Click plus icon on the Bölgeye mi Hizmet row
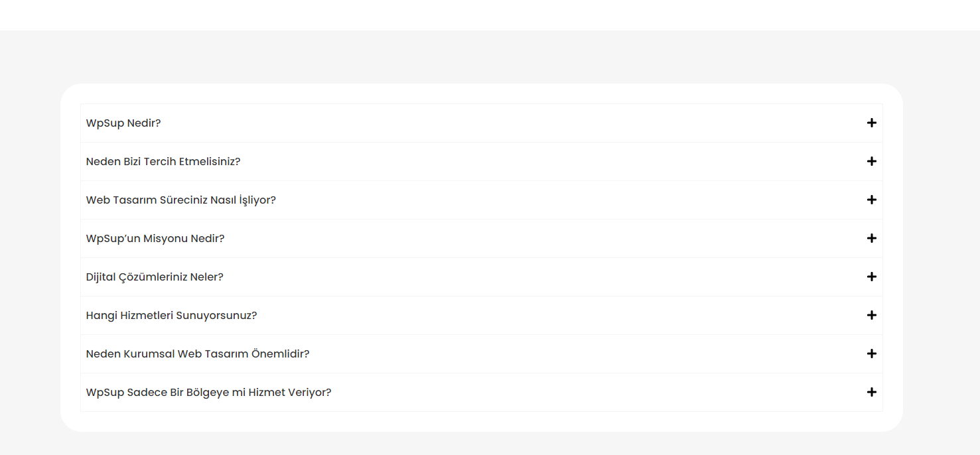The image size is (980, 455). (872, 392)
